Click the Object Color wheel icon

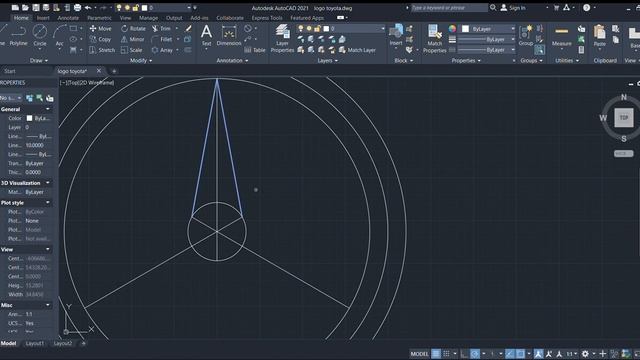[452, 29]
